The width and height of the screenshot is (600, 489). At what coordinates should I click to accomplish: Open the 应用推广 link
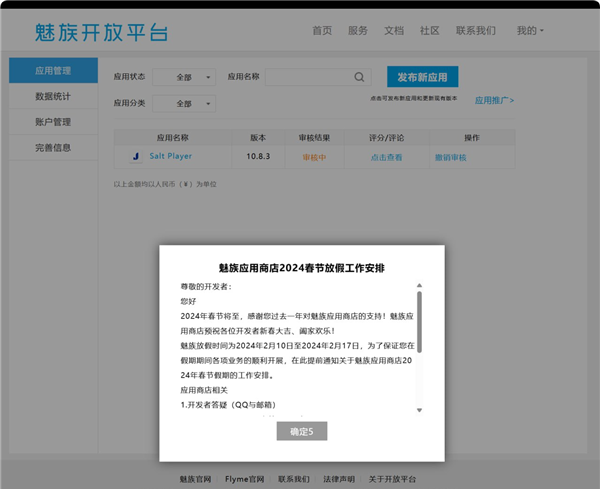[494, 101]
